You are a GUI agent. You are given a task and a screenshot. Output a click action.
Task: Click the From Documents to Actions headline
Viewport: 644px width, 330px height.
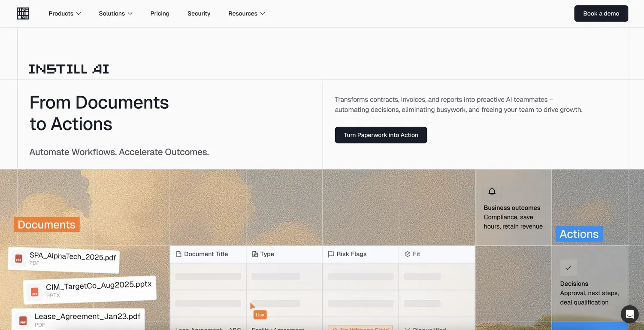(99, 113)
